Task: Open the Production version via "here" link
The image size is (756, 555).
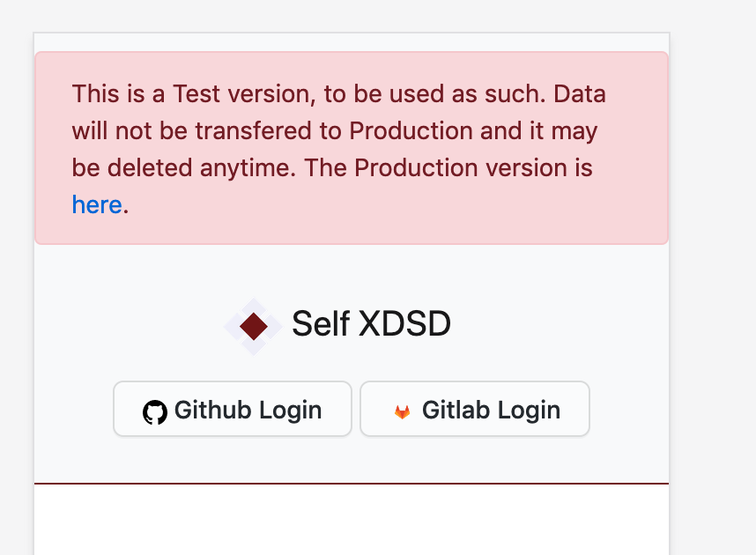Action: point(97,204)
